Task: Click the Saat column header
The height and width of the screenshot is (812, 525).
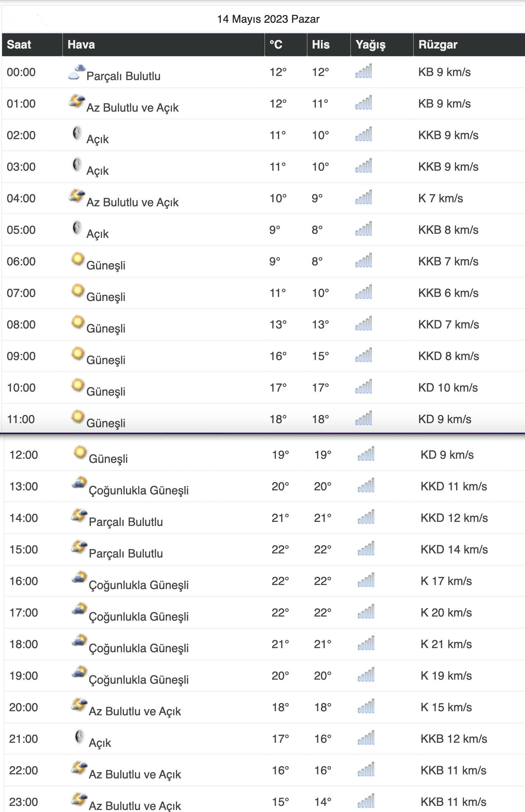Action: pyautogui.click(x=19, y=44)
